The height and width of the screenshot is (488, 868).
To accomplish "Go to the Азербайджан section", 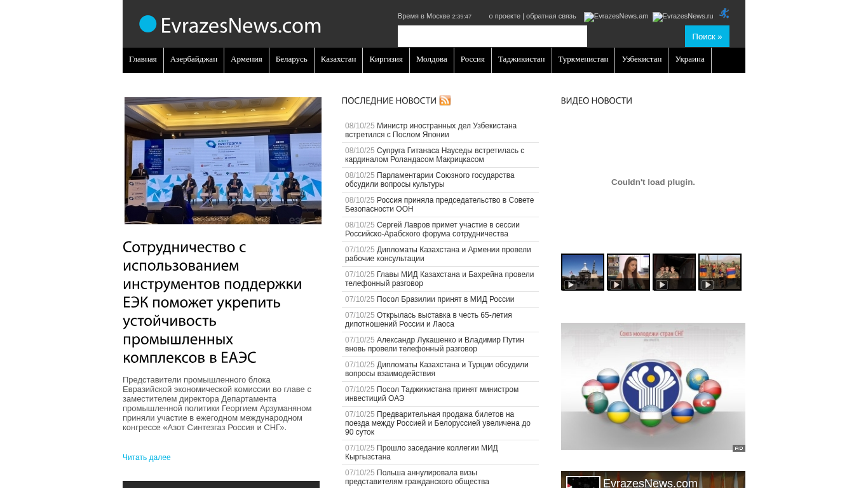I will 194,60.
